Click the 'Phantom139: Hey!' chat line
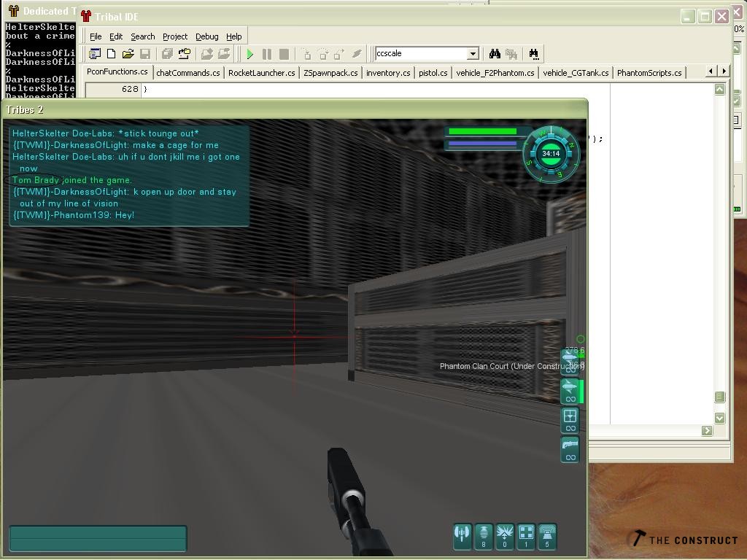The image size is (747, 560). click(x=74, y=215)
